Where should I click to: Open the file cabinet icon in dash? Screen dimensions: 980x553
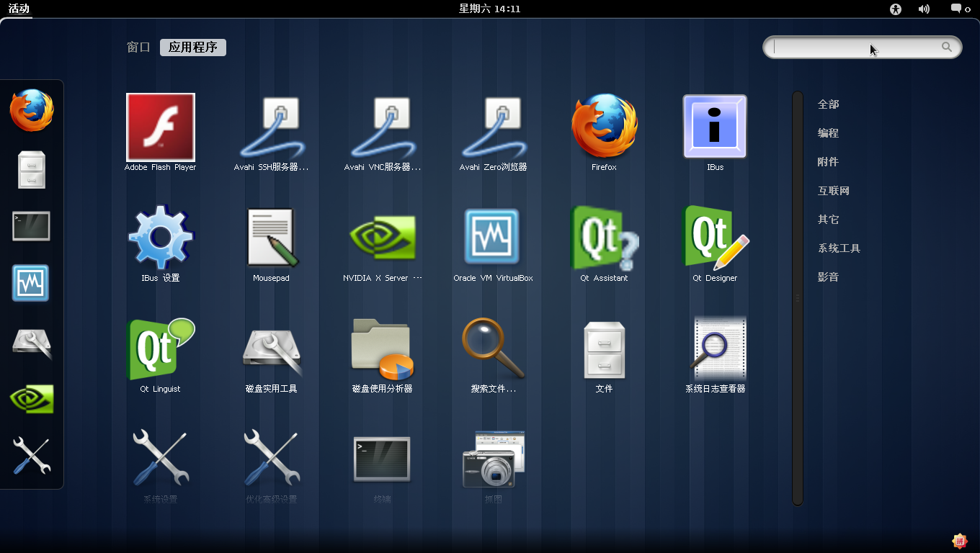point(32,170)
